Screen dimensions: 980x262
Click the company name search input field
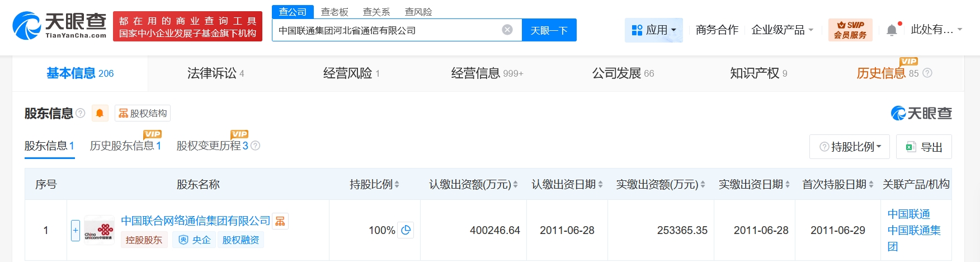[386, 30]
